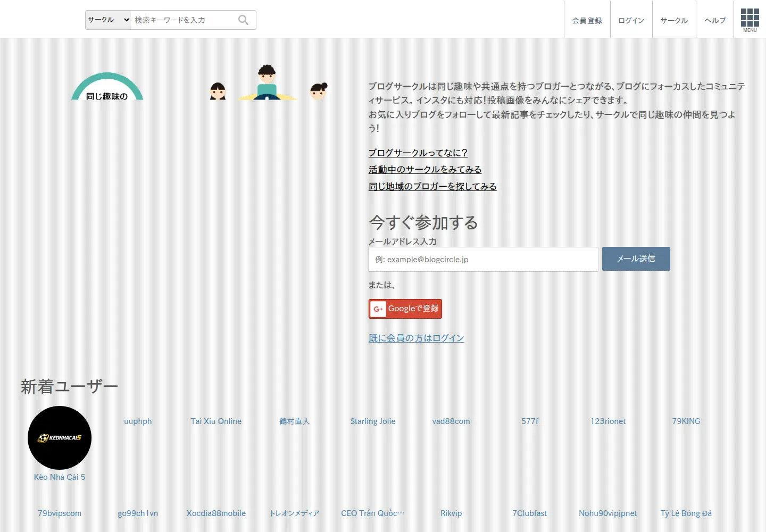Screen dimensions: 766x532
Task: Open user Xocdia88mobile profile
Action: click(x=216, y=513)
